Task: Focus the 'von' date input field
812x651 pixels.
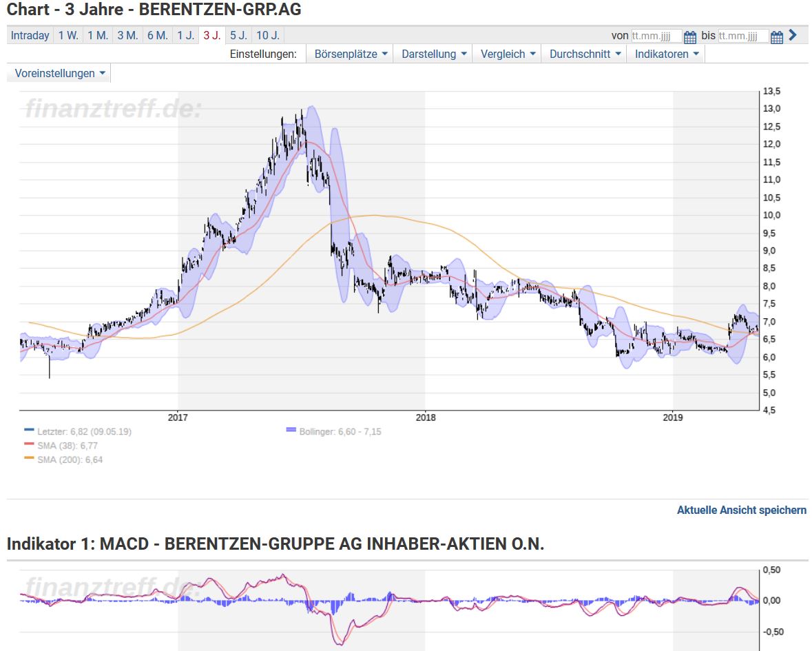Action: click(656, 37)
